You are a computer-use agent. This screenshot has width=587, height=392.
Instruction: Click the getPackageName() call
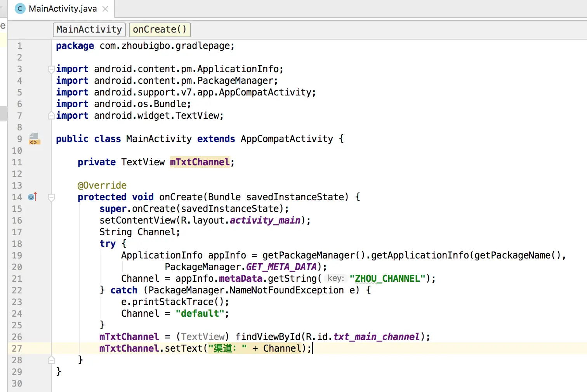pyautogui.click(x=518, y=255)
